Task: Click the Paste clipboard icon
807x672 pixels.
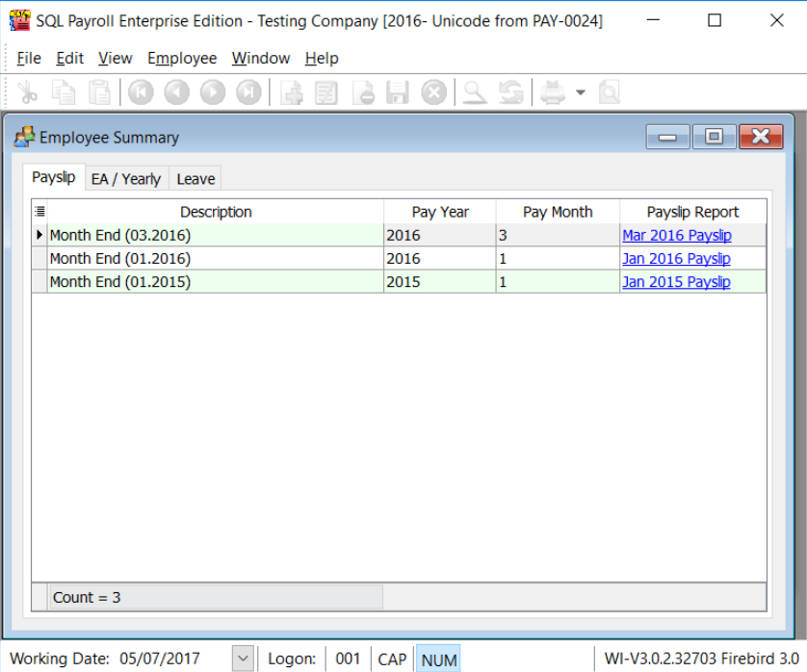Action: pyautogui.click(x=99, y=92)
